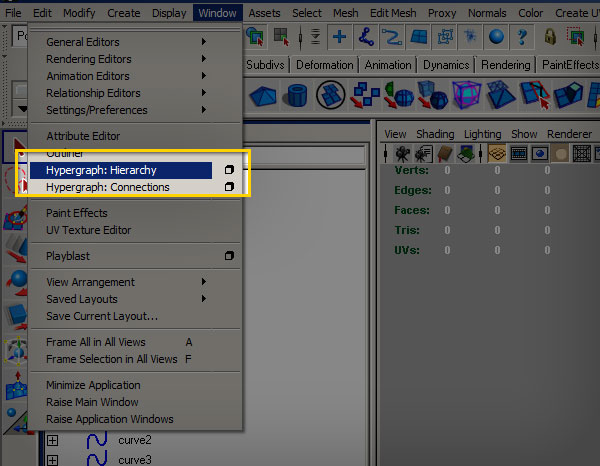This screenshot has height=466, width=600.
Task: Open the Normals menu
Action: pos(487,13)
